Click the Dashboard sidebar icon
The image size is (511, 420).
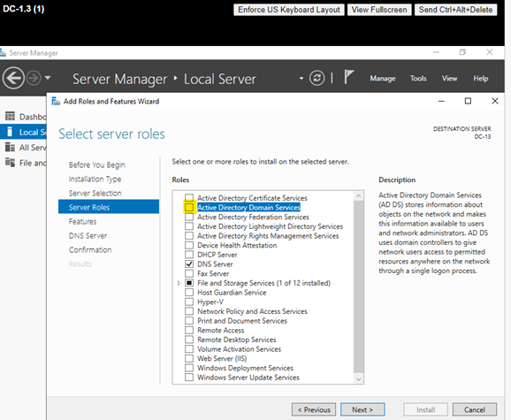10,117
